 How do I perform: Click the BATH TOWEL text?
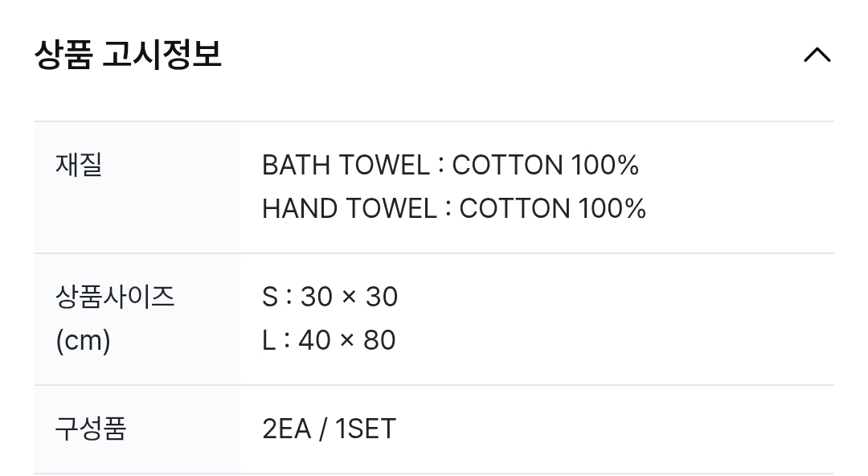pos(346,166)
